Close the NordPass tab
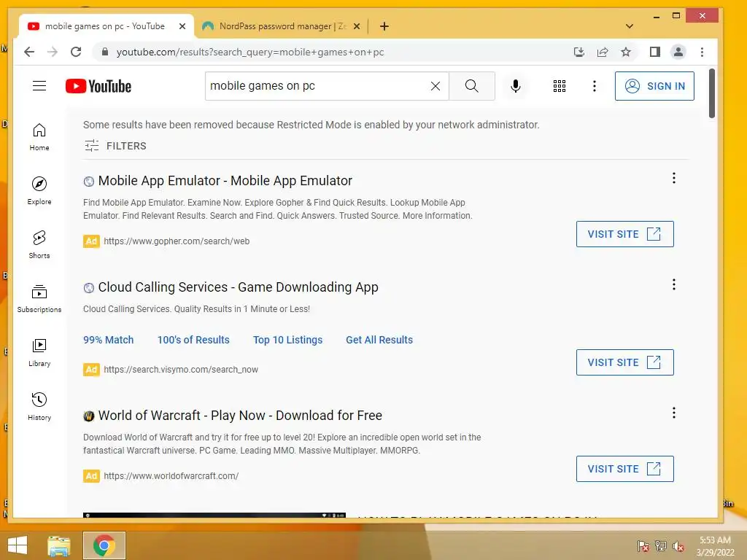Screen dimensions: 747x560 point(357,26)
